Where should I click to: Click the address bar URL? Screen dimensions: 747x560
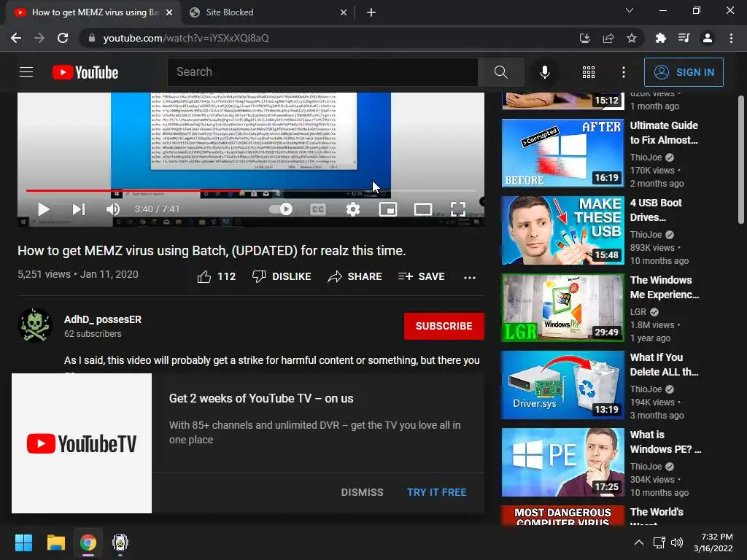pyautogui.click(x=186, y=38)
